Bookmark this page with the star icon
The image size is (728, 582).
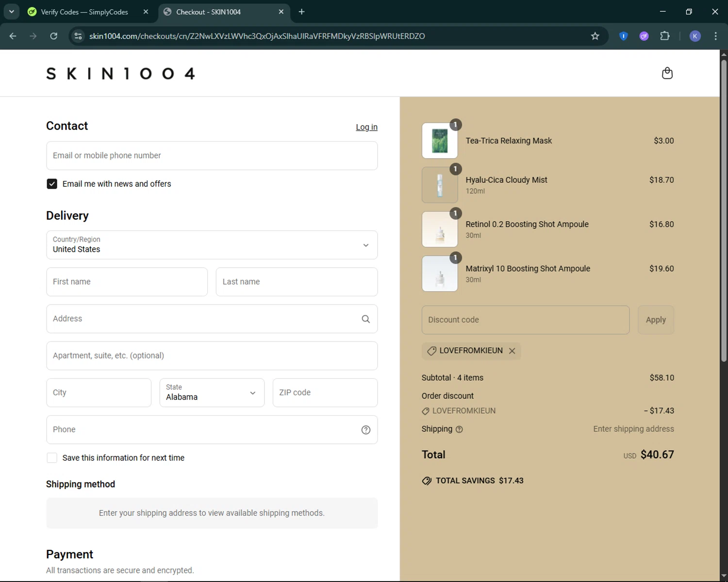click(595, 36)
